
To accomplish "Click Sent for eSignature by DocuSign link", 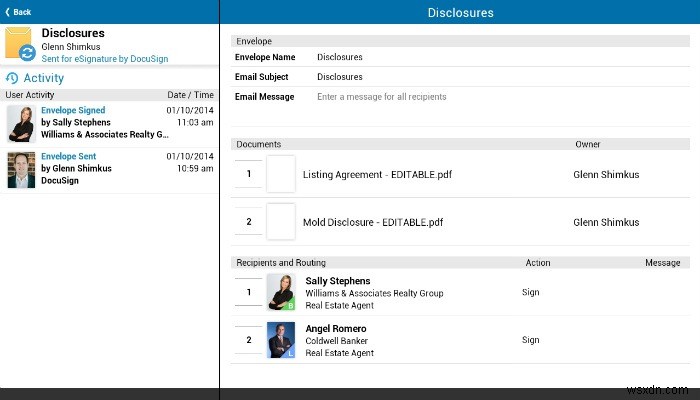I will pos(105,59).
